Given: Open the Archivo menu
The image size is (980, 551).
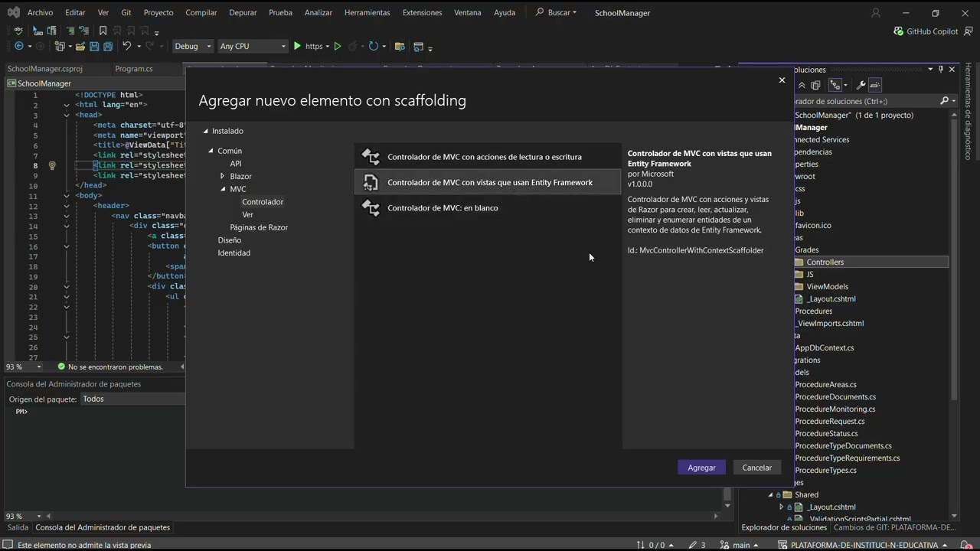Looking at the screenshot, I should click(41, 13).
